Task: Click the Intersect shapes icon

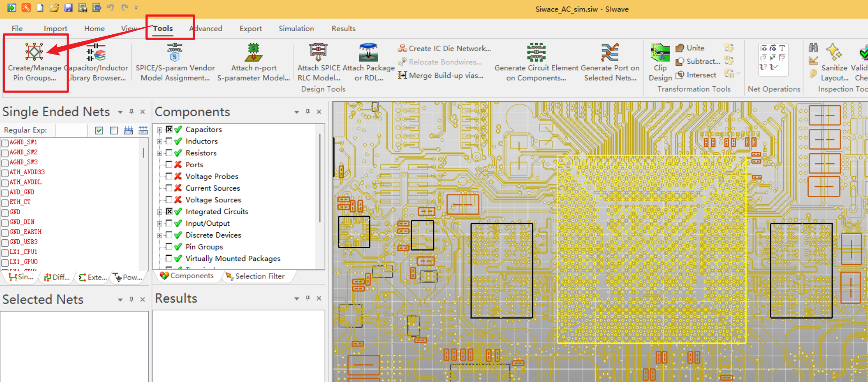Action: click(x=680, y=75)
